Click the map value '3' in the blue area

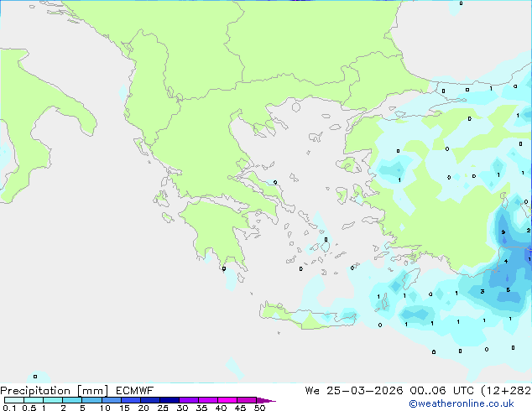(x=482, y=291)
